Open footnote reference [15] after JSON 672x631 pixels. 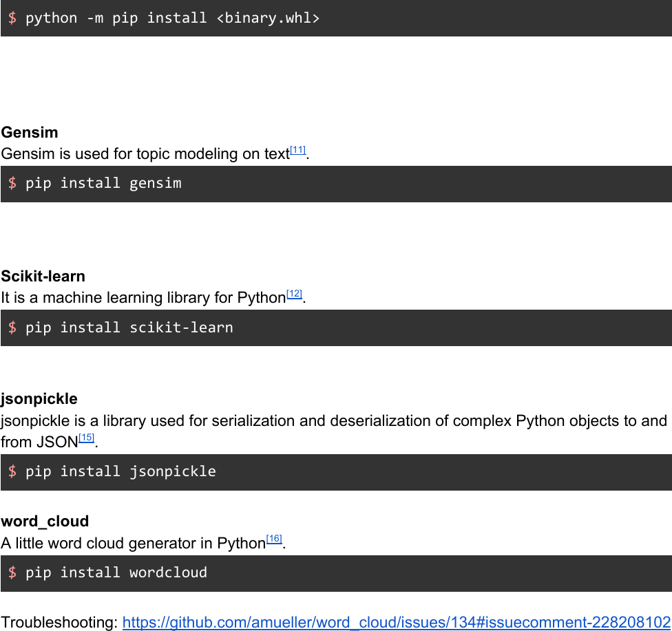pos(86,438)
